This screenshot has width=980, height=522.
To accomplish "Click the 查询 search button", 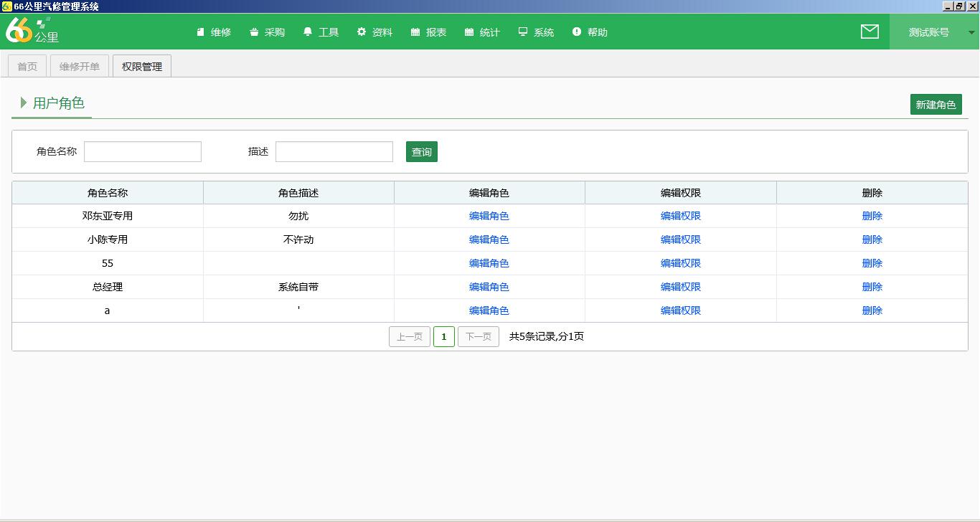I will click(x=421, y=152).
